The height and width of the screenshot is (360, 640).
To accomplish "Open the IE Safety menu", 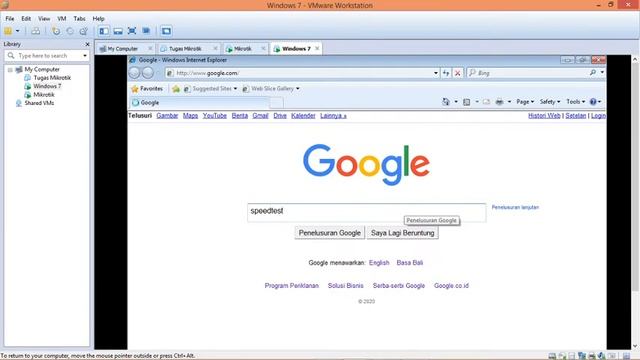I will tap(550, 102).
